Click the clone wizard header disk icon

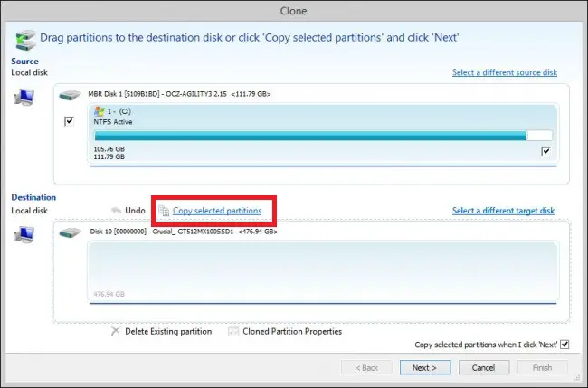tap(27, 38)
